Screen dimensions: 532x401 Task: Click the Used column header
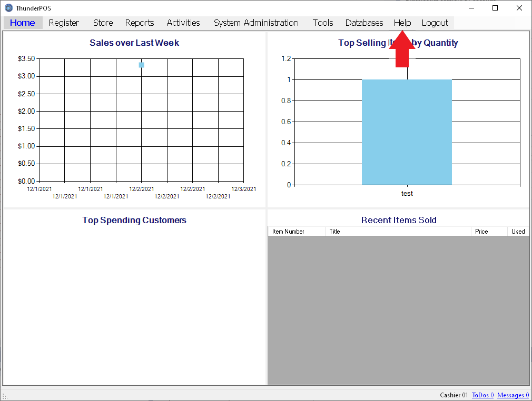(x=518, y=232)
